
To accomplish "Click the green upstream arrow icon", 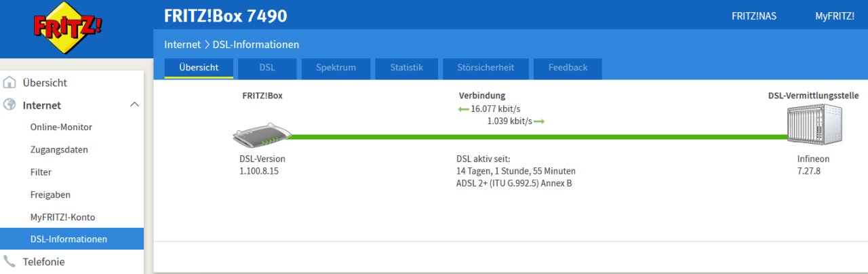I will [x=539, y=121].
